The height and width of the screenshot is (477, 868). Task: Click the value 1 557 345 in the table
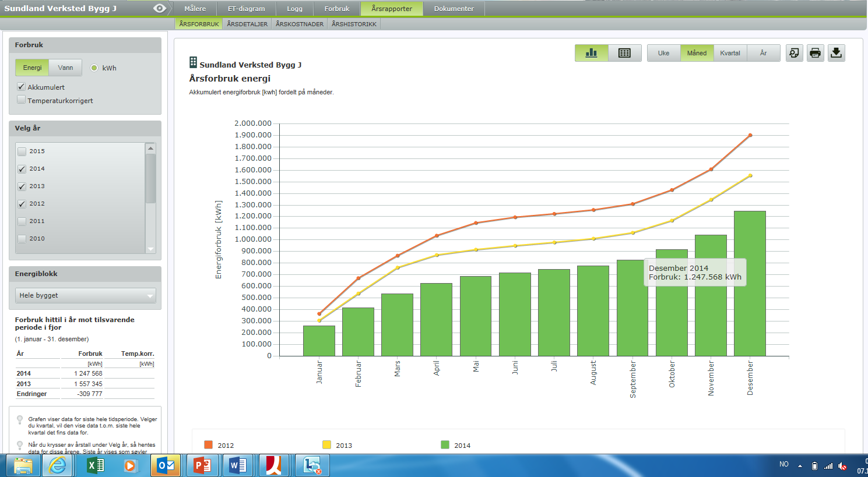pos(88,384)
